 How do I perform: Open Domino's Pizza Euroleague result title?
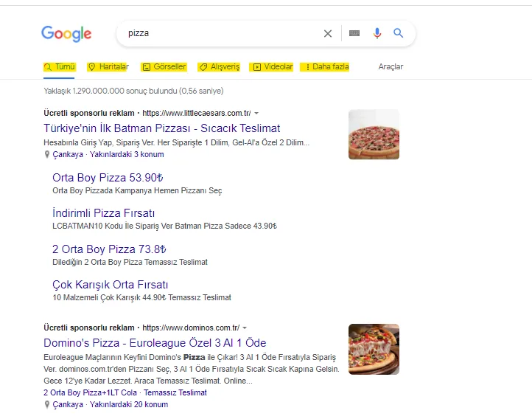point(155,343)
